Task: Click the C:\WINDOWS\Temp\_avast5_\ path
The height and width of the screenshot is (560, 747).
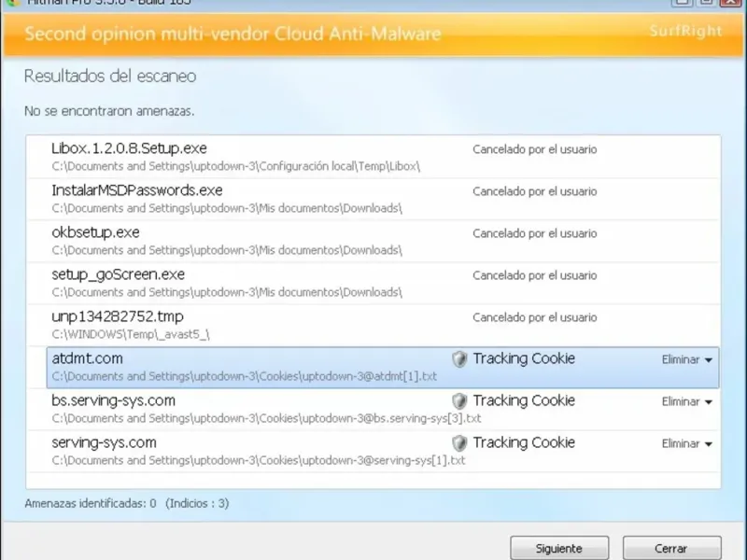Action: coord(131,334)
